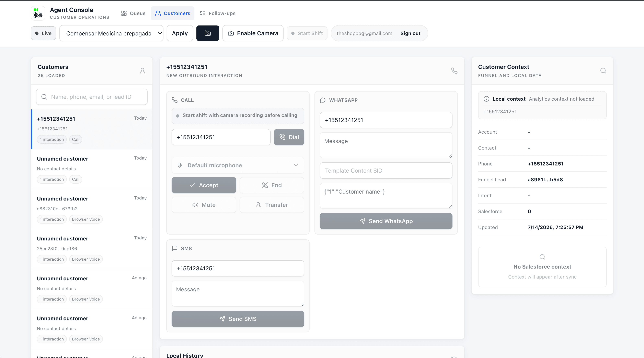644x358 pixels.
Task: Click the theshopcbg@gmail.com account email
Action: tap(364, 33)
